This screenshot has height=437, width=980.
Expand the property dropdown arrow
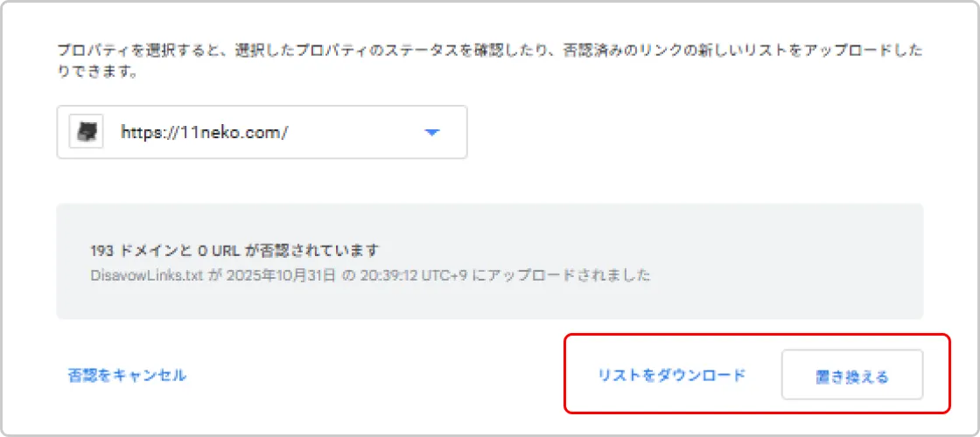431,133
